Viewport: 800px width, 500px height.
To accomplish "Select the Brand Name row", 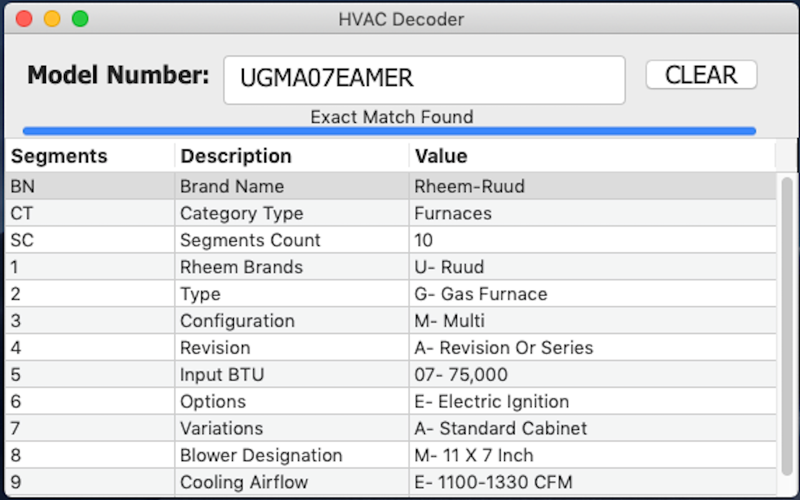I will coord(391,186).
